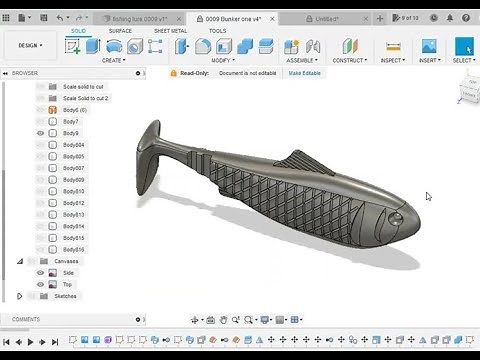This screenshot has width=480, height=360.
Task: Switch to the fishing lure 0009 document tab
Action: pos(139,19)
